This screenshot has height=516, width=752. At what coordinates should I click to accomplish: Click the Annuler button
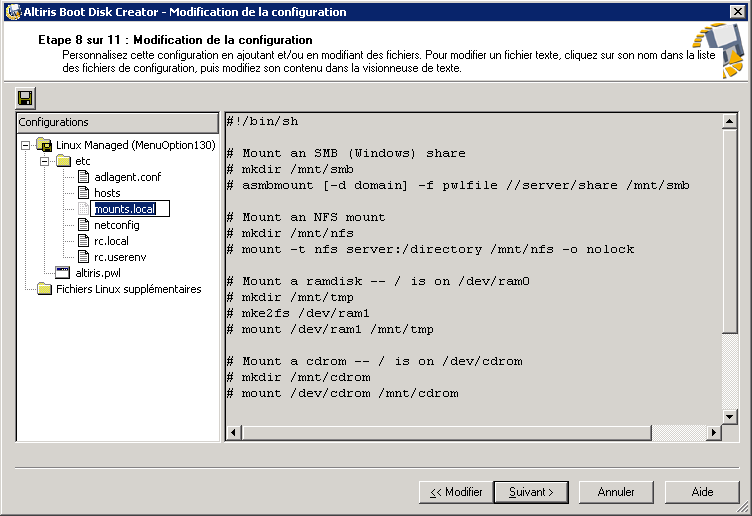point(616,492)
